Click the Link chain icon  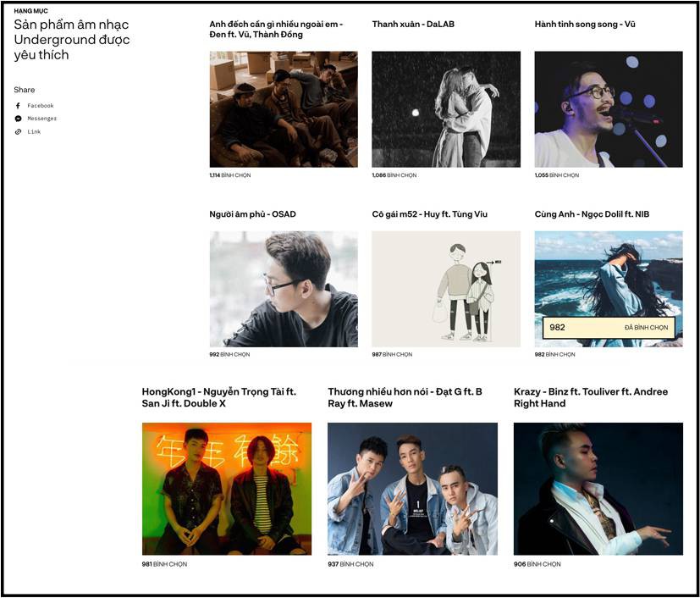coord(18,132)
